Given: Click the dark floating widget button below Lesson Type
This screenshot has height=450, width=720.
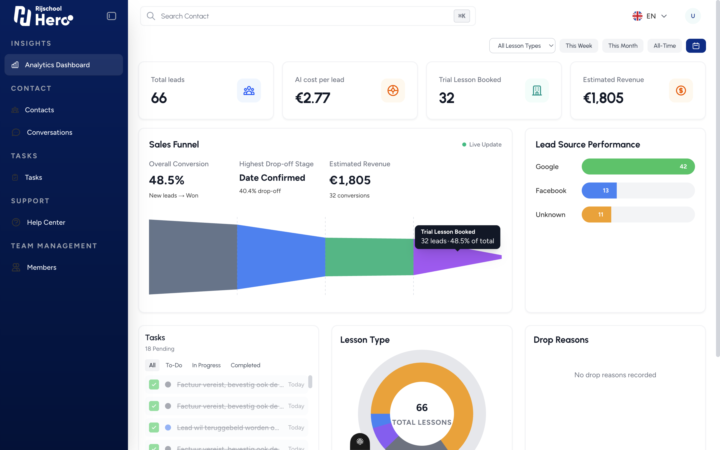Looking at the screenshot, I should [360, 442].
